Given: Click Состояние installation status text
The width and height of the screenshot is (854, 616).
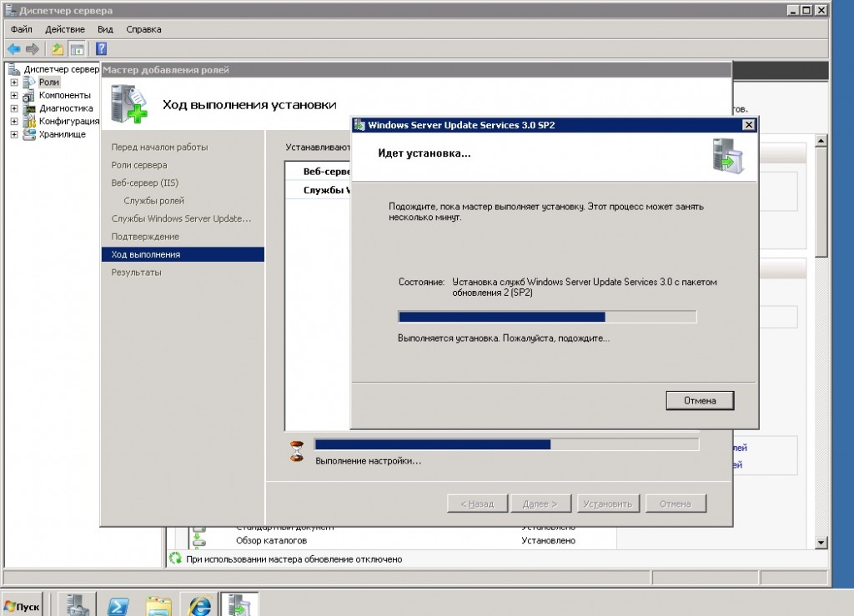Looking at the screenshot, I should point(585,288).
